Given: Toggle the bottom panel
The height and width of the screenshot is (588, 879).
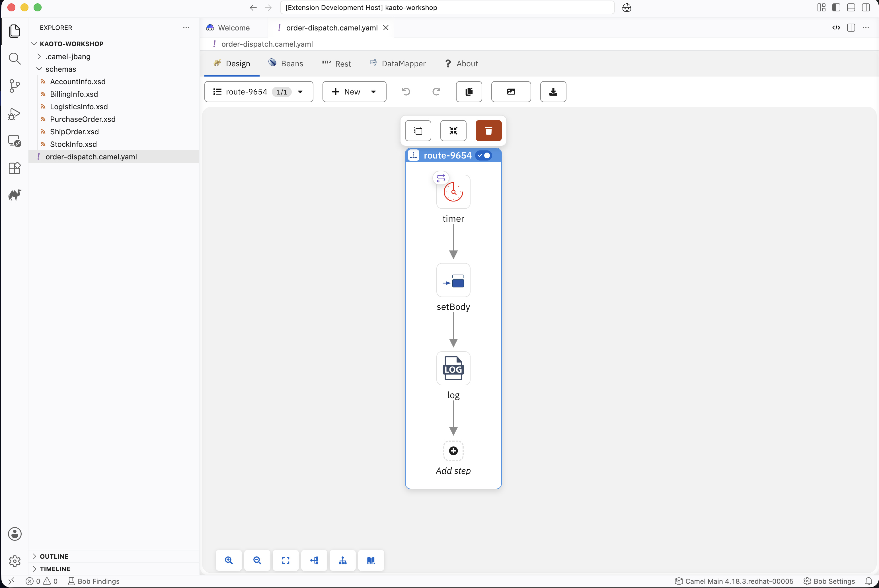Looking at the screenshot, I should 851,7.
